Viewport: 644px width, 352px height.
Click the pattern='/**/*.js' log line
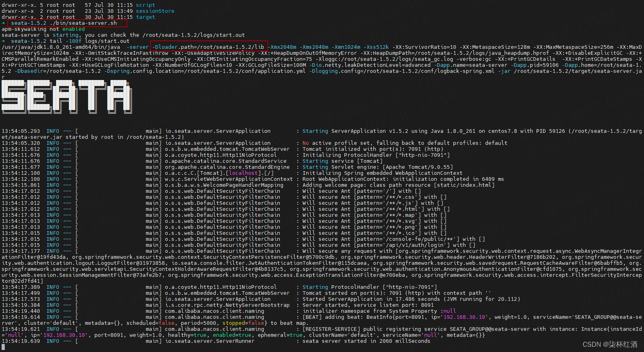pos(223,203)
